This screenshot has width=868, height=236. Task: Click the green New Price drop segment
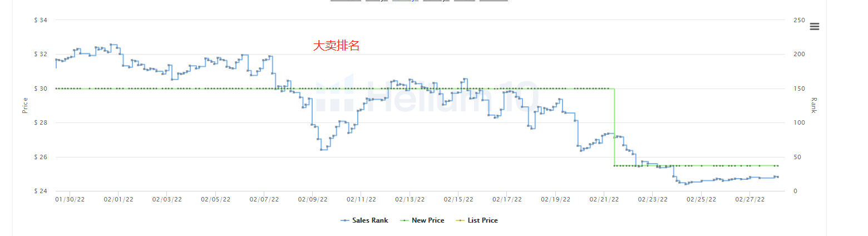pos(614,127)
